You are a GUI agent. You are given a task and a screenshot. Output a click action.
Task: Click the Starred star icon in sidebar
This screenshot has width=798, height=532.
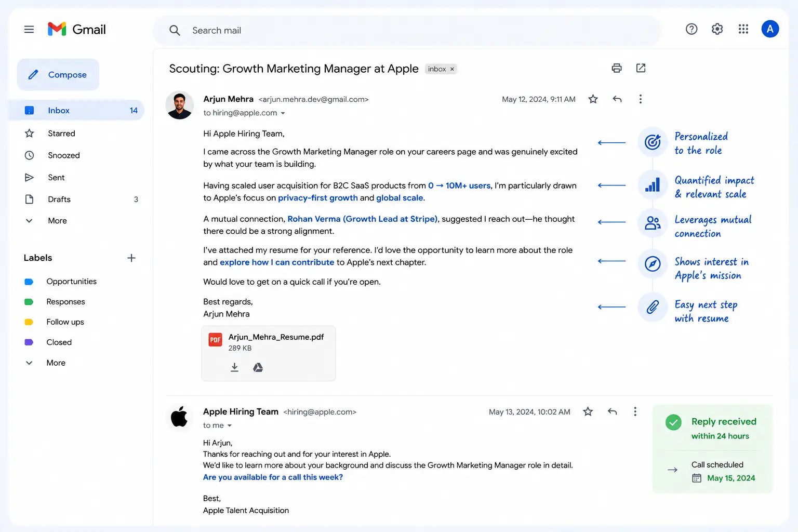30,134
